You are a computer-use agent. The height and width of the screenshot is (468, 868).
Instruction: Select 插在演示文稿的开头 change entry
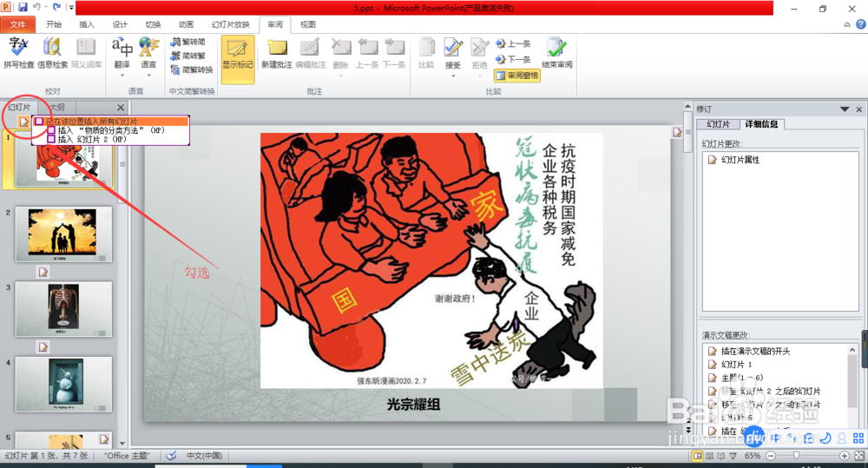click(749, 351)
